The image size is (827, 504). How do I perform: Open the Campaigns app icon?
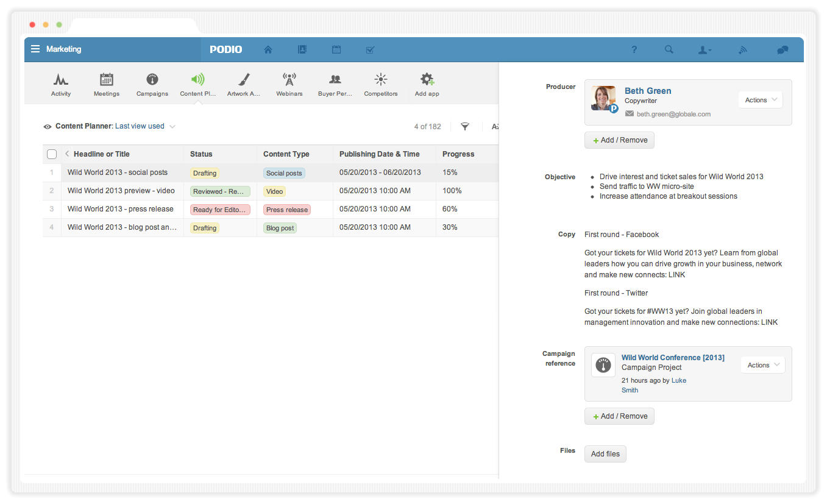click(x=152, y=80)
